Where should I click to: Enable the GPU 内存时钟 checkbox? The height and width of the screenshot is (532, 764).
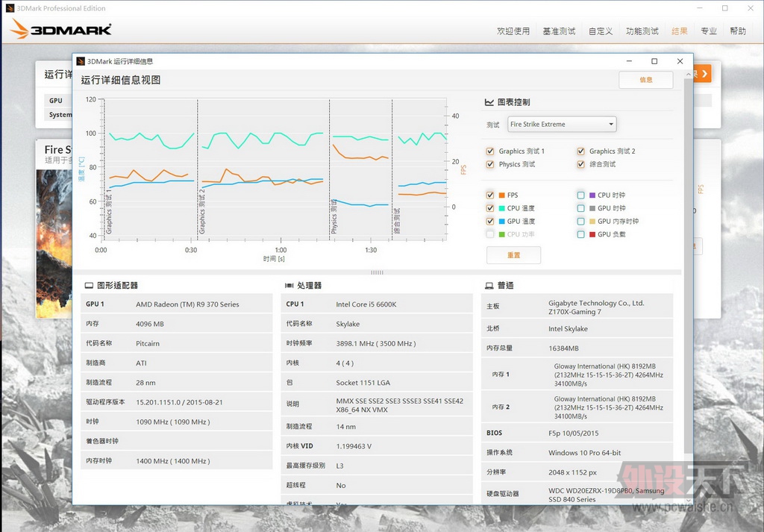580,221
